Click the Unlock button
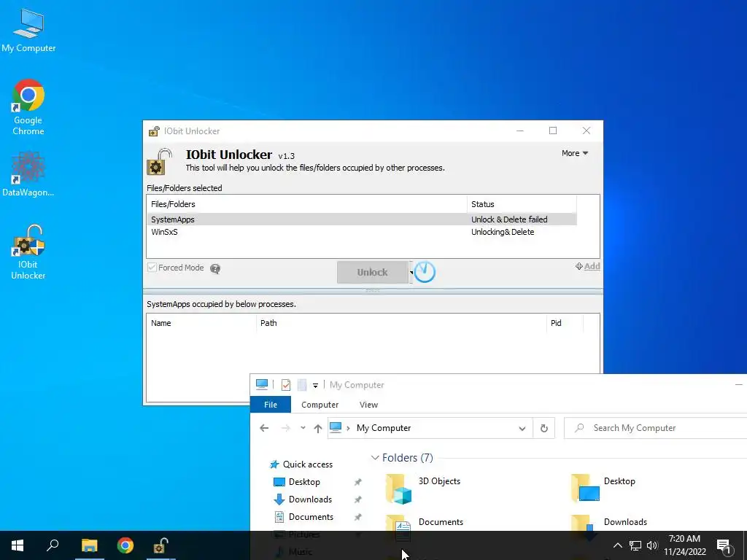747x560 pixels. point(373,273)
